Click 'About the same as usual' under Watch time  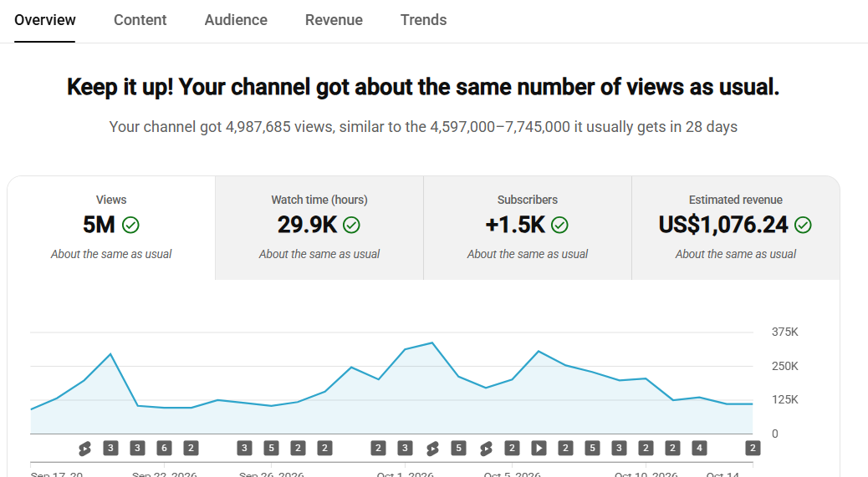tap(319, 254)
